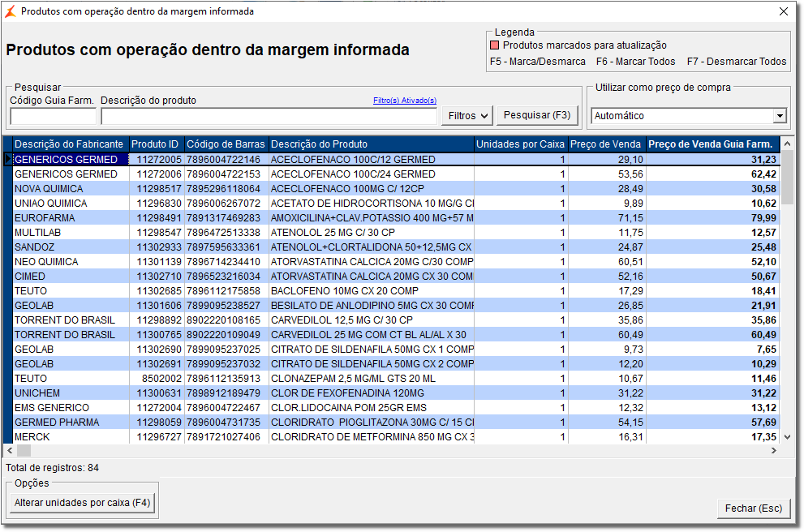Select the MULTILAB manufacturer cell
Image resolution: width=804 pixels, height=532 pixels.
point(71,233)
